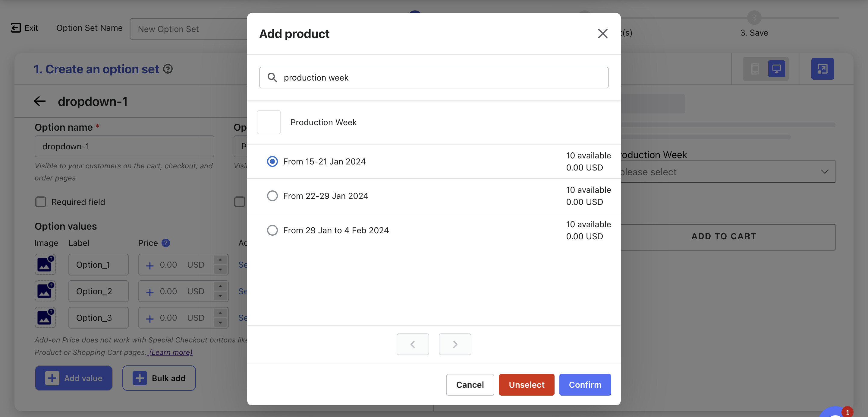
Task: Edit the Option_1 label field
Action: click(98, 265)
